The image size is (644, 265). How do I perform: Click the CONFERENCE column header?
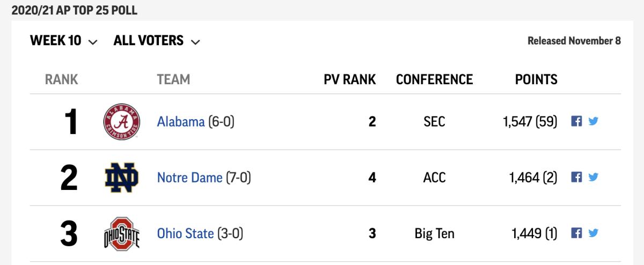click(x=435, y=79)
